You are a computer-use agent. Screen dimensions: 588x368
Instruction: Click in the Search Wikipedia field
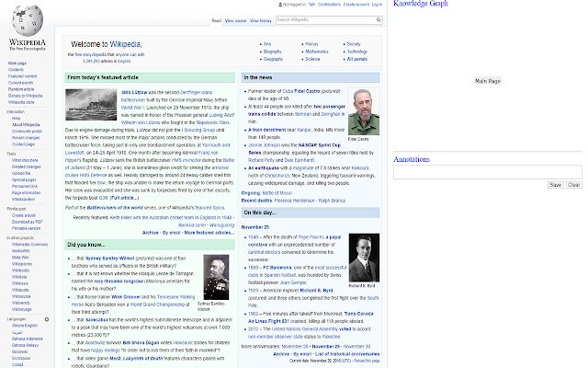coord(325,19)
